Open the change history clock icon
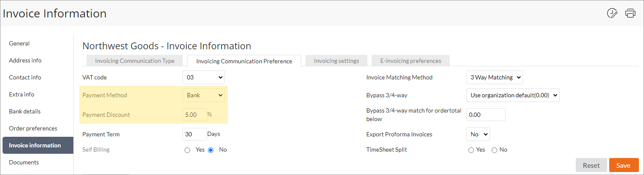This screenshot has width=644, height=175. coord(612,13)
